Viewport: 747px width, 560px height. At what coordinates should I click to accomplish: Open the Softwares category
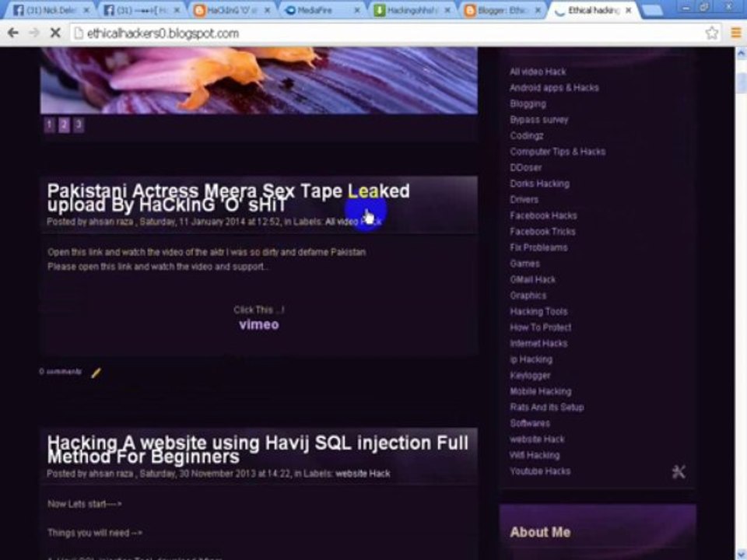click(x=530, y=423)
